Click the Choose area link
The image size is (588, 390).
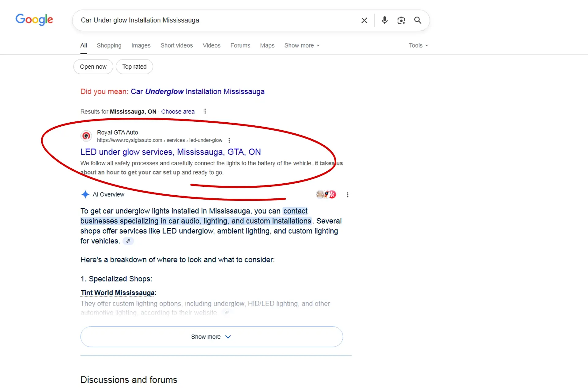click(x=178, y=112)
